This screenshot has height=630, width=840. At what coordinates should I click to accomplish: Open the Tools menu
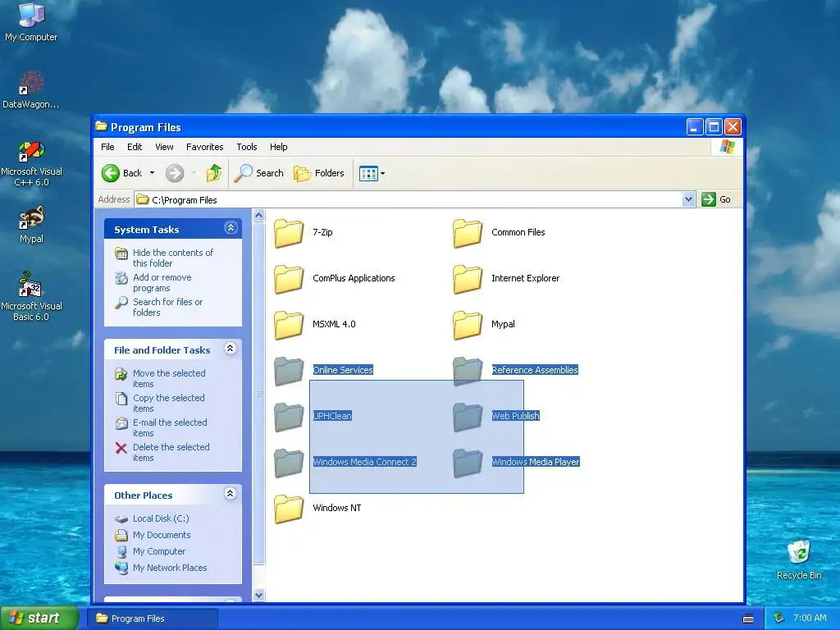(x=246, y=147)
